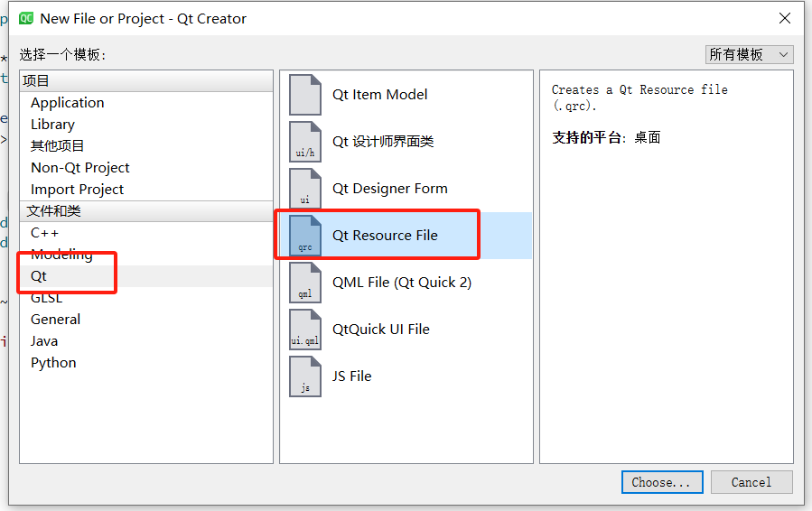Select the C++ file category
This screenshot has width=812, height=511.
pos(44,233)
